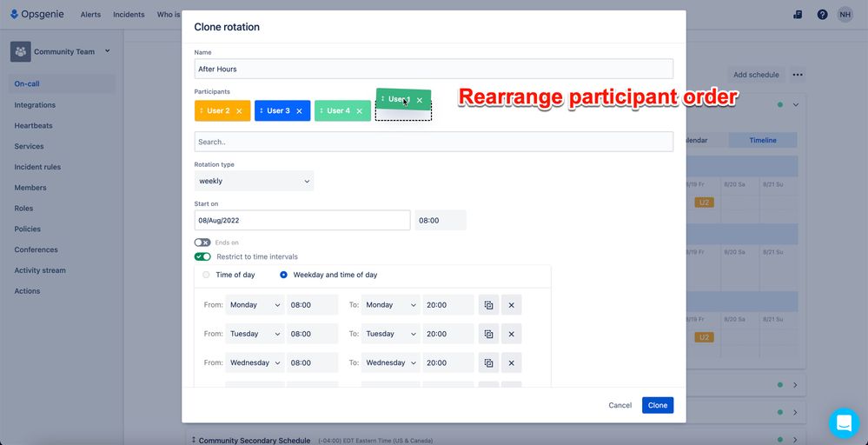868x445 pixels.
Task: Open the Tuesday To day dropdown
Action: click(x=391, y=334)
